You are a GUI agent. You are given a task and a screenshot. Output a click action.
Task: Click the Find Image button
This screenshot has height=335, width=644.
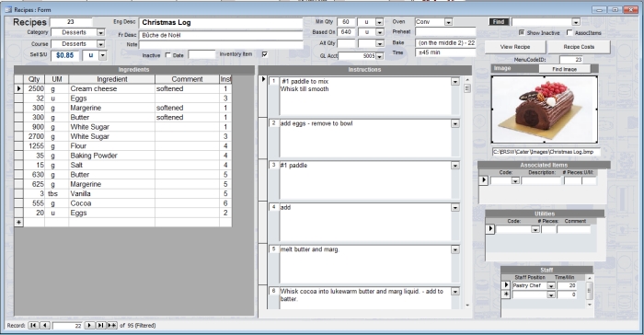pyautogui.click(x=564, y=69)
